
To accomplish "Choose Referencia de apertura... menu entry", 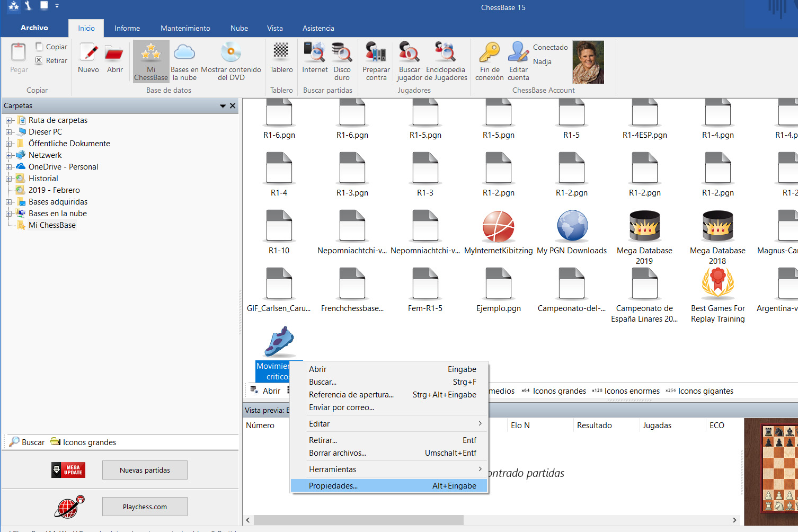I will [389, 395].
